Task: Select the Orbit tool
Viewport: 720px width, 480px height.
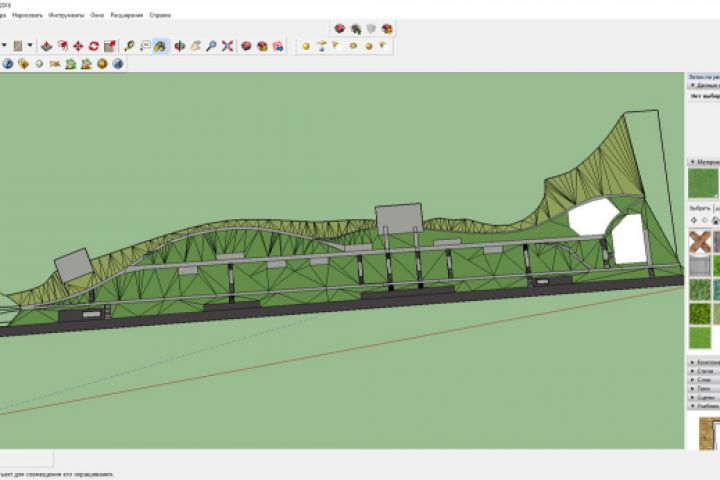Action: coord(180,46)
